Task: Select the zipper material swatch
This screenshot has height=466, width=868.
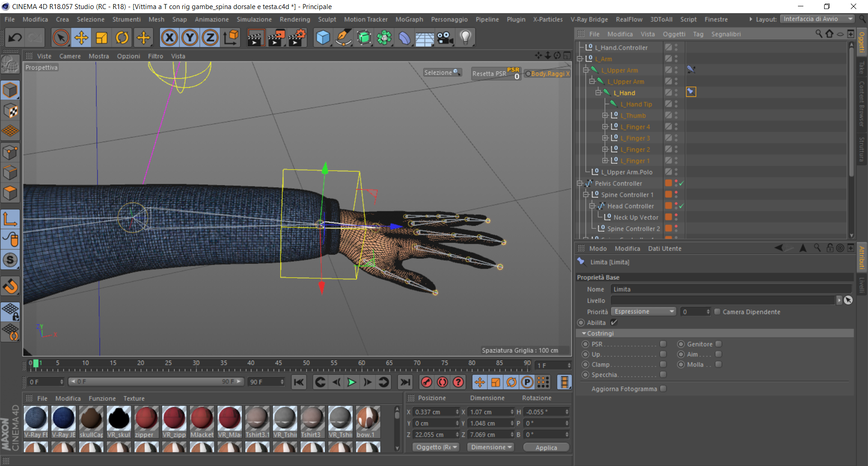Action: tap(146, 422)
